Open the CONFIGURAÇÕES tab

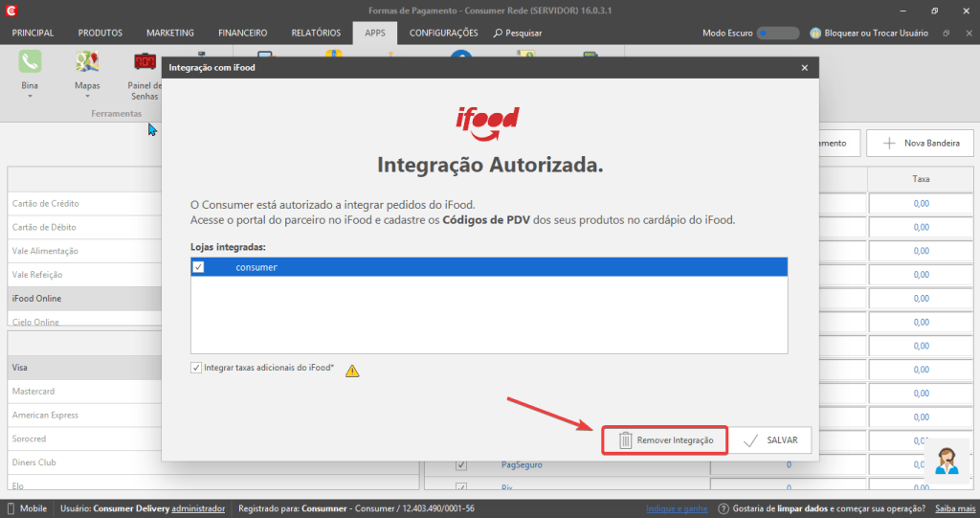444,34
